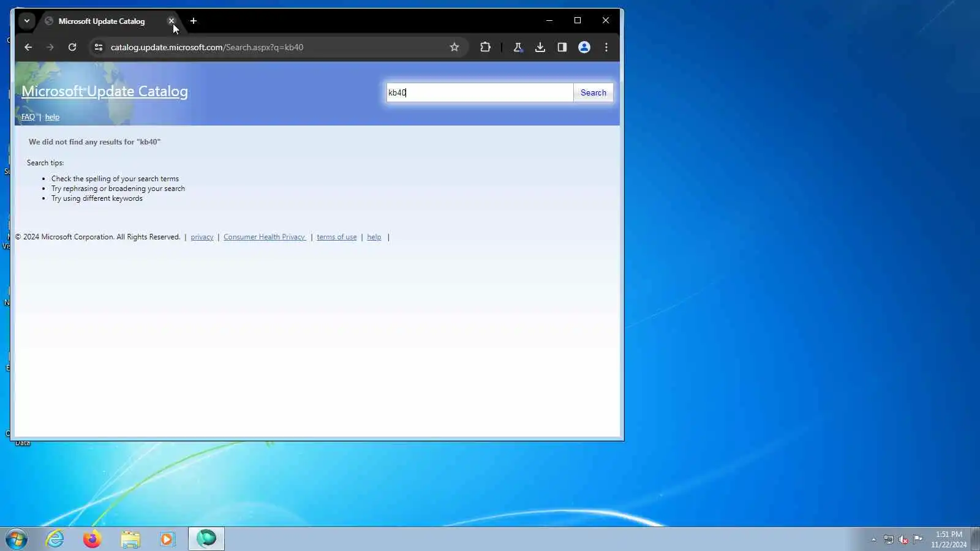Focus the catalog search box containing kb40
This screenshot has width=980, height=551.
pos(480,92)
